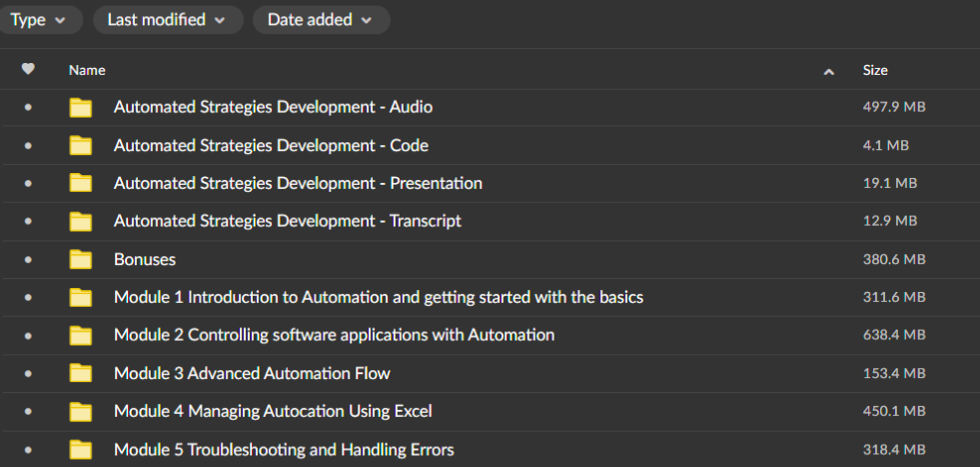This screenshot has height=467, width=980.
Task: Select the 153.4 MB size value
Action: pyautogui.click(x=894, y=374)
